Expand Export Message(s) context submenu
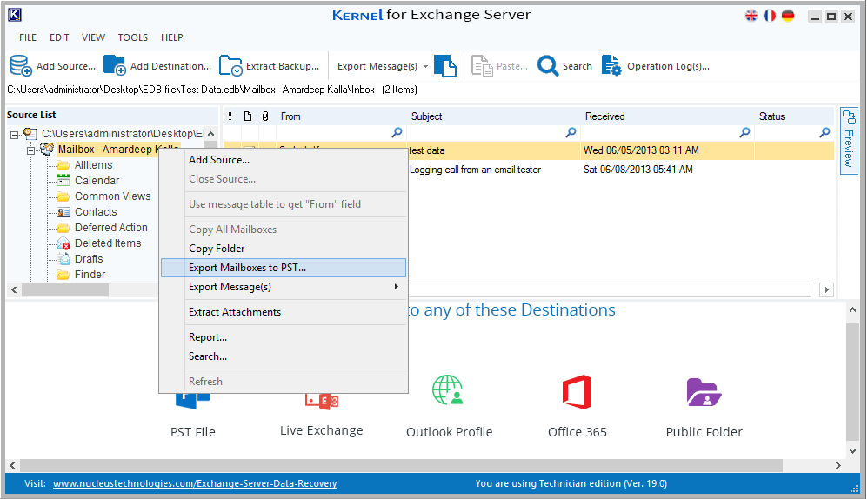Viewport: 868px width, 499px height. [x=396, y=287]
